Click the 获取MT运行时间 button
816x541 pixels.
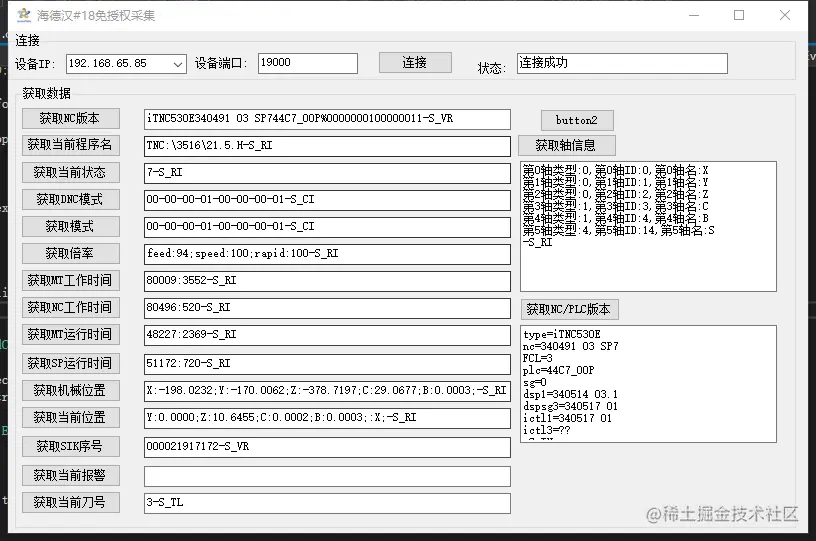point(71,335)
